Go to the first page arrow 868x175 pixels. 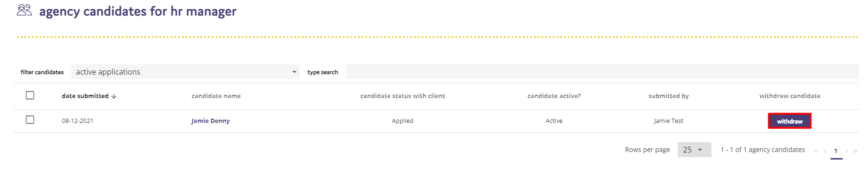tap(816, 151)
